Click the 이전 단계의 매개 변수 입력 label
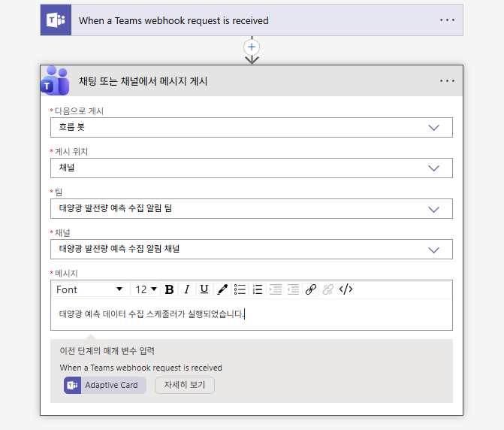504x430 pixels. pos(107,350)
